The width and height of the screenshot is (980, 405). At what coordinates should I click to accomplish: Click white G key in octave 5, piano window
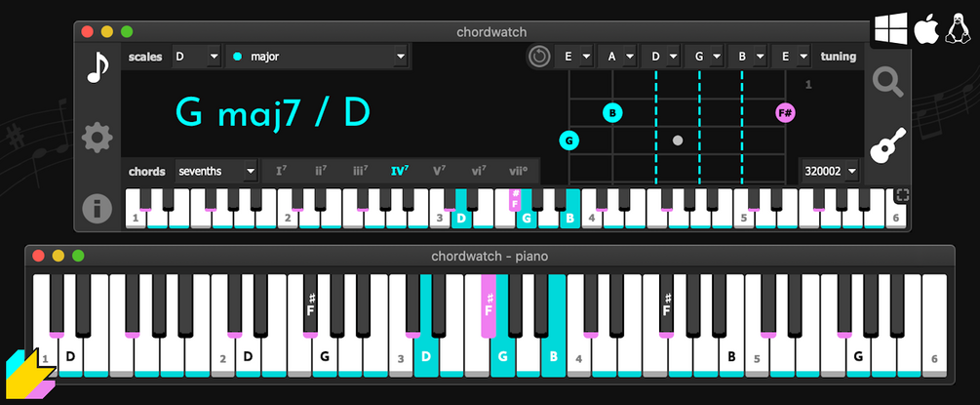coord(858,356)
